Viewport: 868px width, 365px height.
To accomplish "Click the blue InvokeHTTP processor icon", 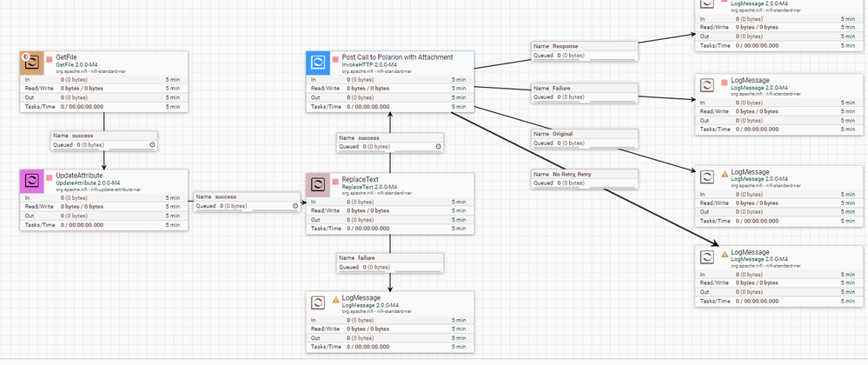I will point(318,63).
